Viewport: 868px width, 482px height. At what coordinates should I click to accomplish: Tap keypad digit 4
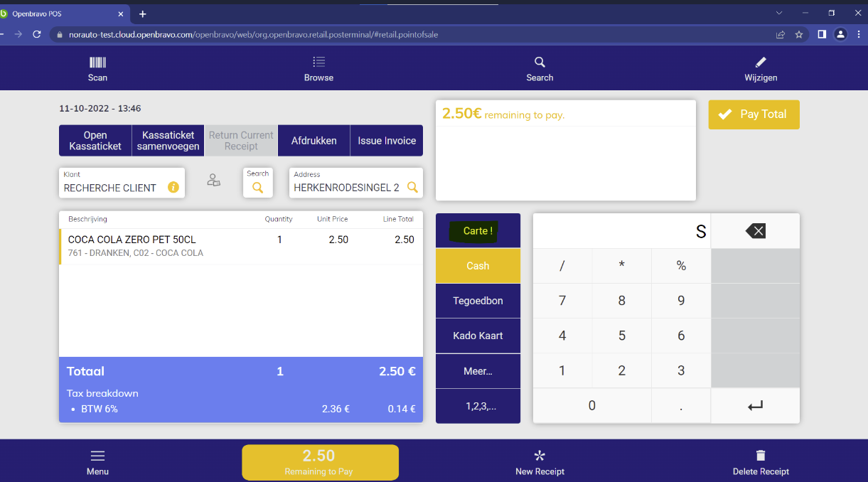tap(562, 336)
